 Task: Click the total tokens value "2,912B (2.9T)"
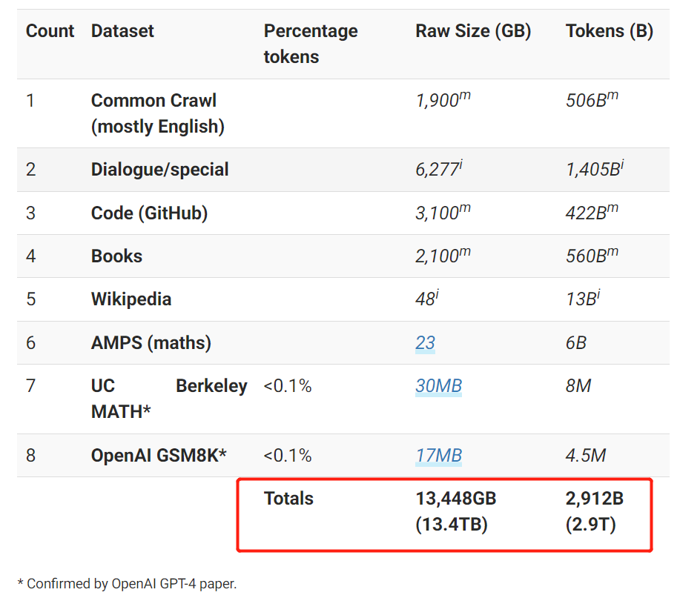(x=594, y=511)
